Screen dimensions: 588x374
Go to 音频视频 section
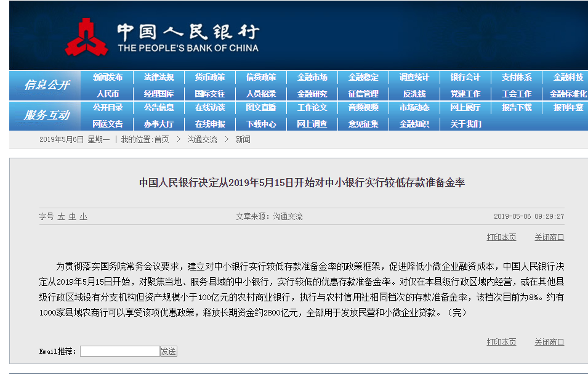(x=363, y=107)
